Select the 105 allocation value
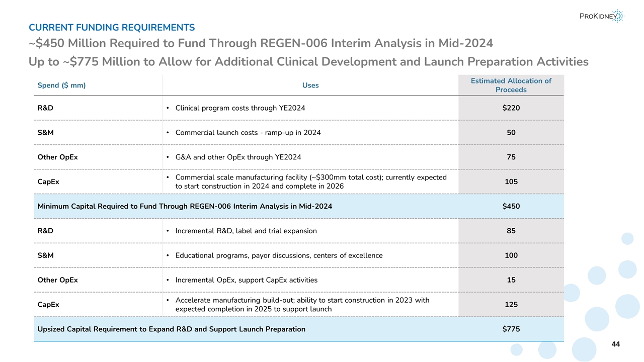Image resolution: width=644 pixels, height=362 pixels. coord(511,182)
